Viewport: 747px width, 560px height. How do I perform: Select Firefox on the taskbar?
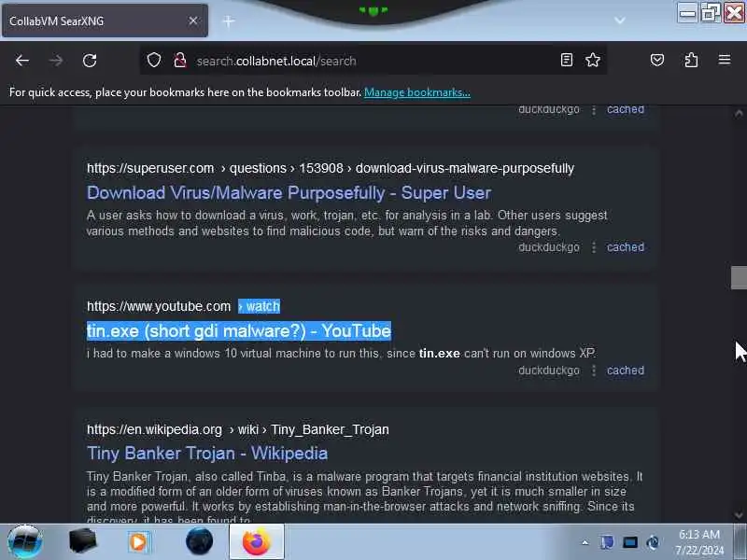pyautogui.click(x=257, y=542)
